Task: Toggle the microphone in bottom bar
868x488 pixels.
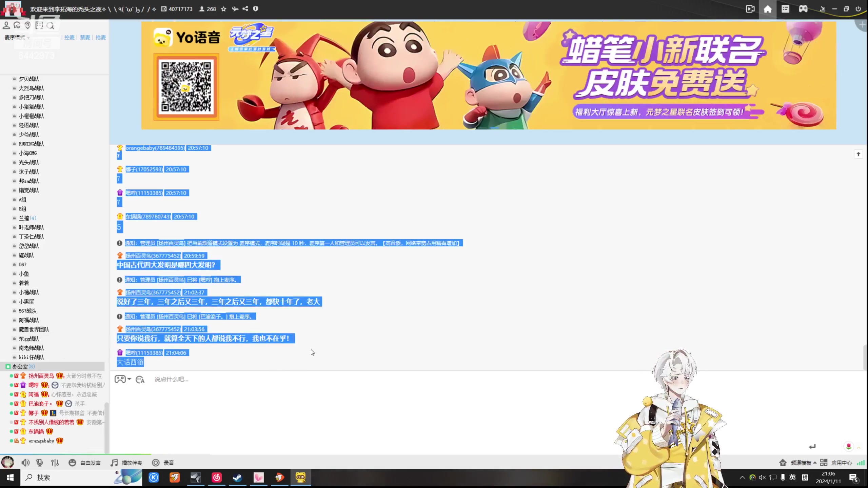Action: tap(40, 463)
